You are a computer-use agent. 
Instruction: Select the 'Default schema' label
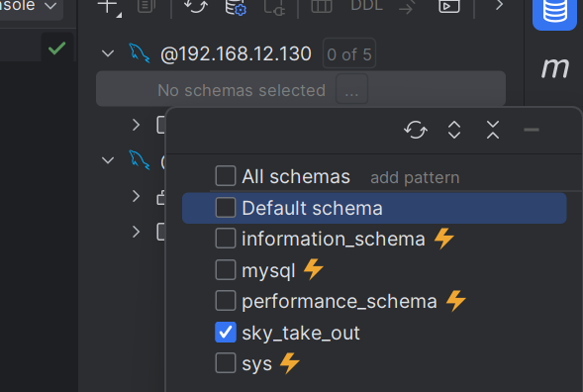point(312,208)
